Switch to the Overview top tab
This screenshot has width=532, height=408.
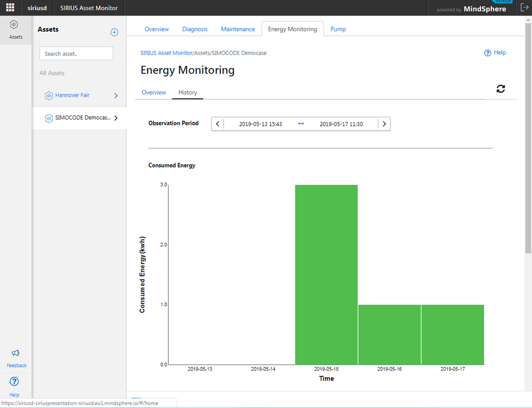157,29
